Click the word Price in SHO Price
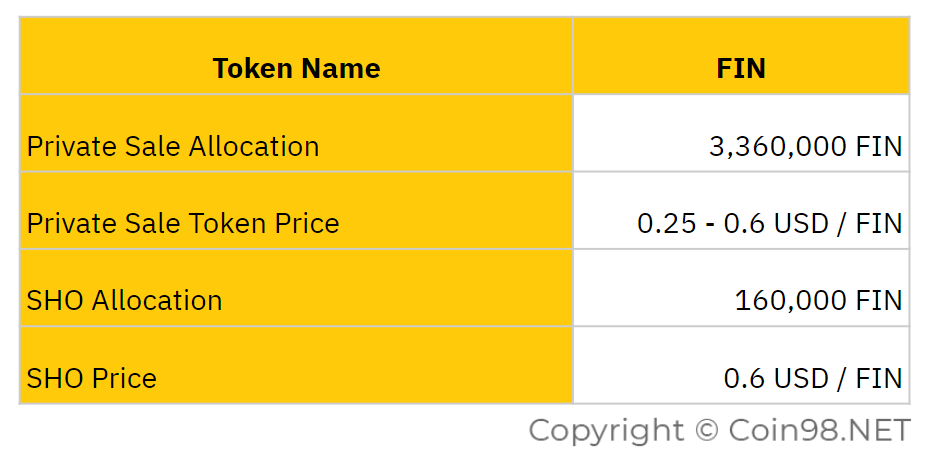 coord(124,378)
